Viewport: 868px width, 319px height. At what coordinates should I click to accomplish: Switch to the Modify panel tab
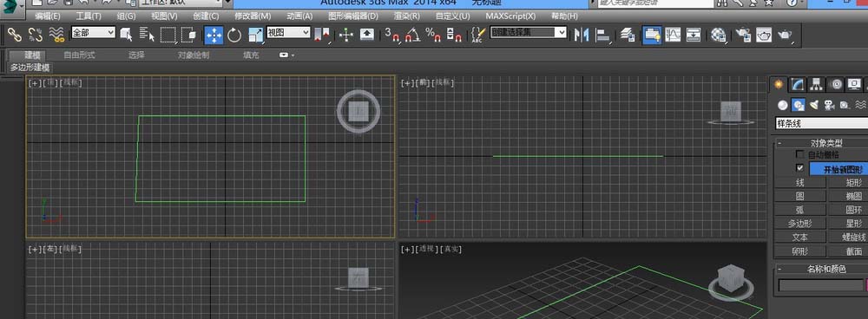pos(797,84)
